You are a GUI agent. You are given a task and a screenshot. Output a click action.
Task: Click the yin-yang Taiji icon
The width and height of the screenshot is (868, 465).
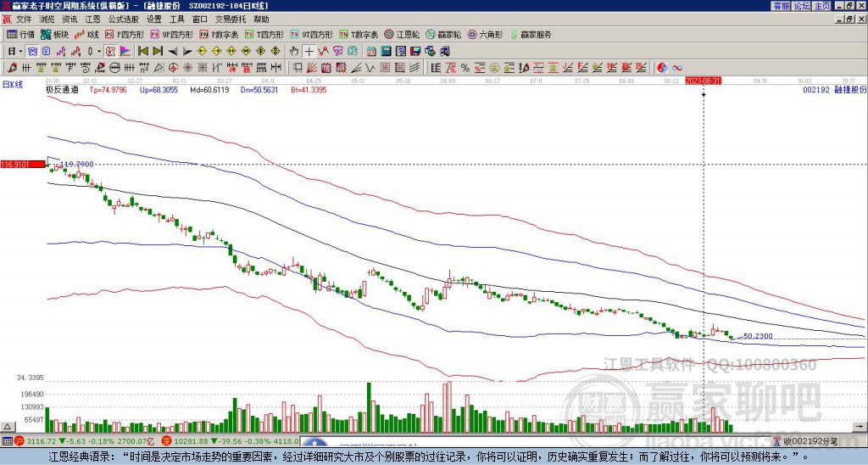[662, 68]
